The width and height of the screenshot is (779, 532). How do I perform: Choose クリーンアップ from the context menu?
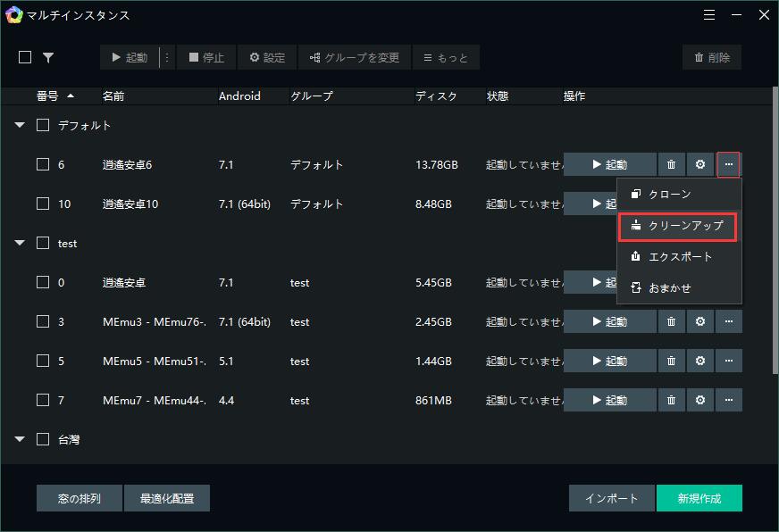tap(678, 227)
